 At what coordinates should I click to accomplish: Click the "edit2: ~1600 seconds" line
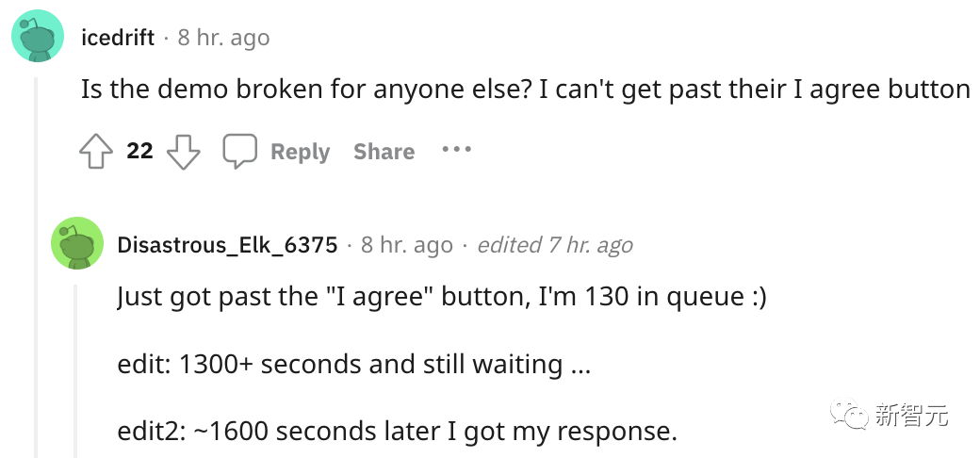[397, 432]
